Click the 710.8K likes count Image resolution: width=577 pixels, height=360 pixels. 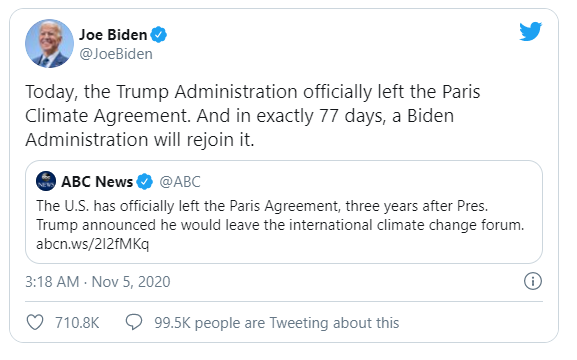[x=77, y=323]
